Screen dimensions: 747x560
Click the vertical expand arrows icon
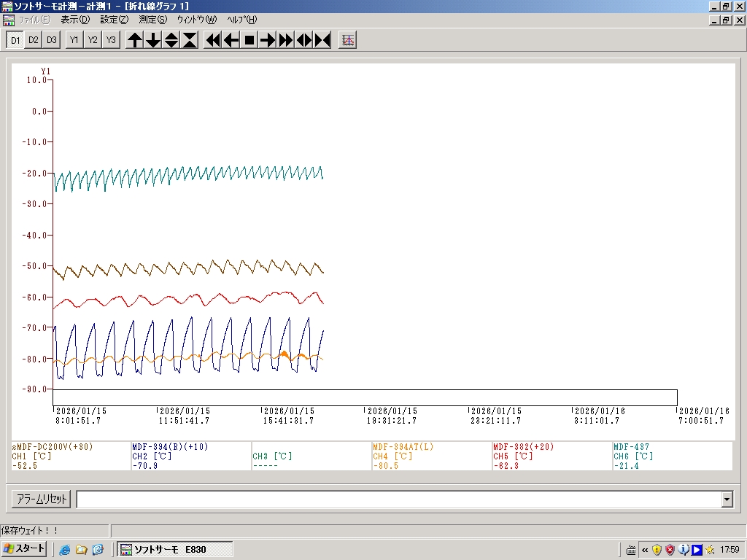click(x=171, y=40)
